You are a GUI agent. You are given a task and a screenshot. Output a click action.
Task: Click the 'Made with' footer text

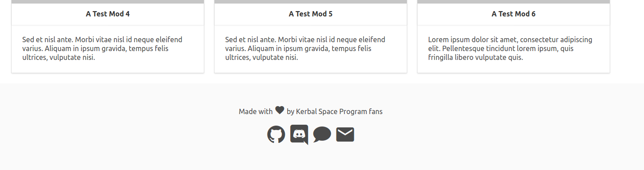[x=255, y=111]
